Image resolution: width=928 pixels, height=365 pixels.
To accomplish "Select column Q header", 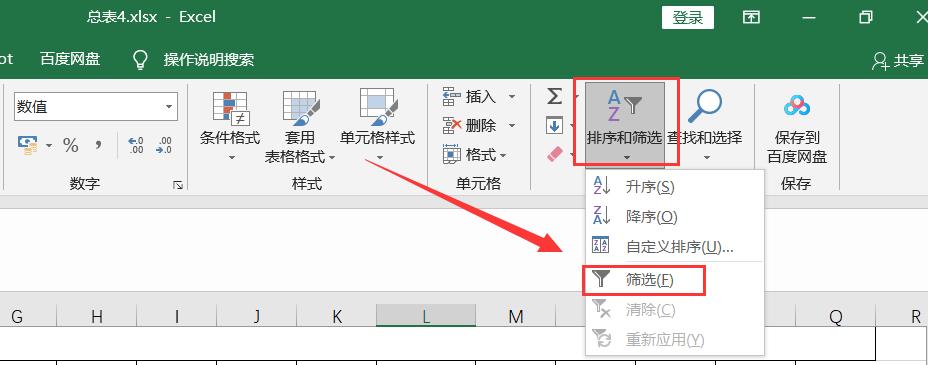I will tap(835, 317).
